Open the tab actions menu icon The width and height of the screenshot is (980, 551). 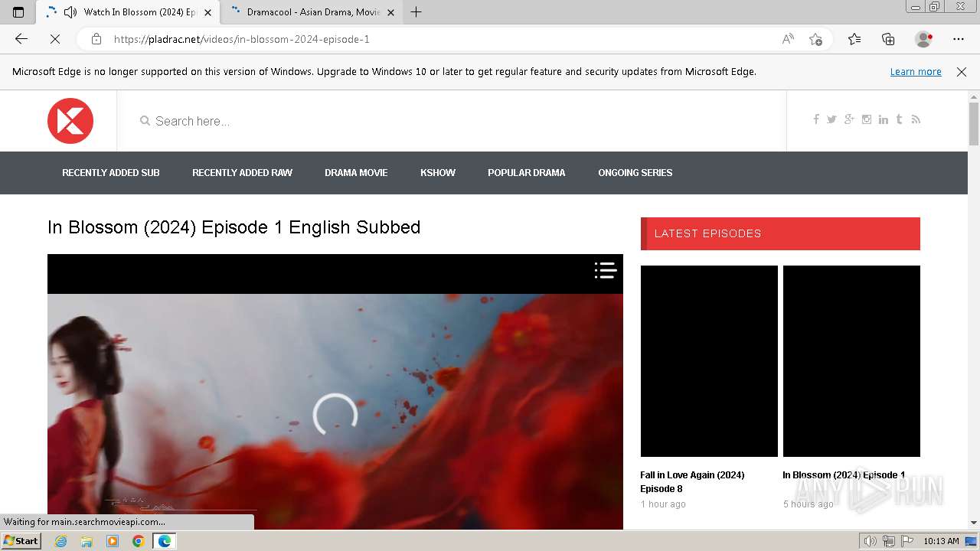(x=18, y=12)
